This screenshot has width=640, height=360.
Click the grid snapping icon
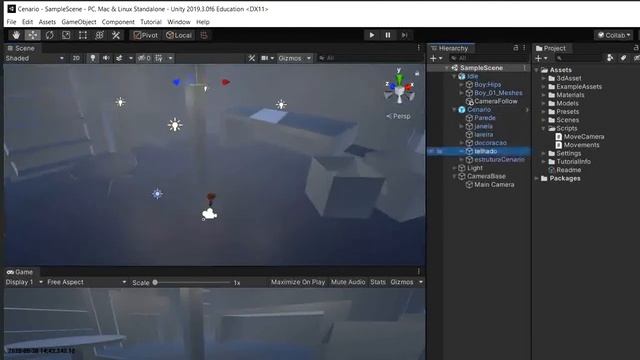click(x=204, y=35)
